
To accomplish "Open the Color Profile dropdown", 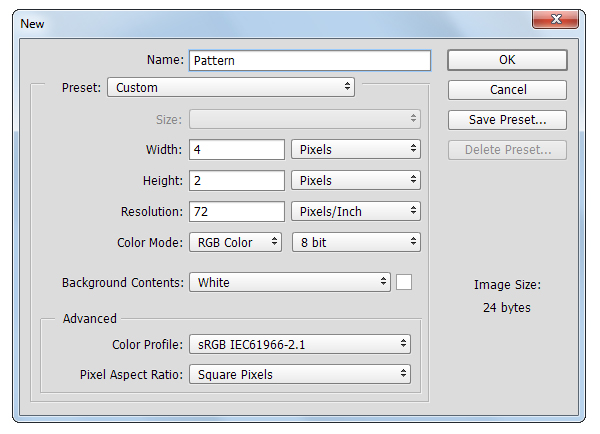I will 300,344.
